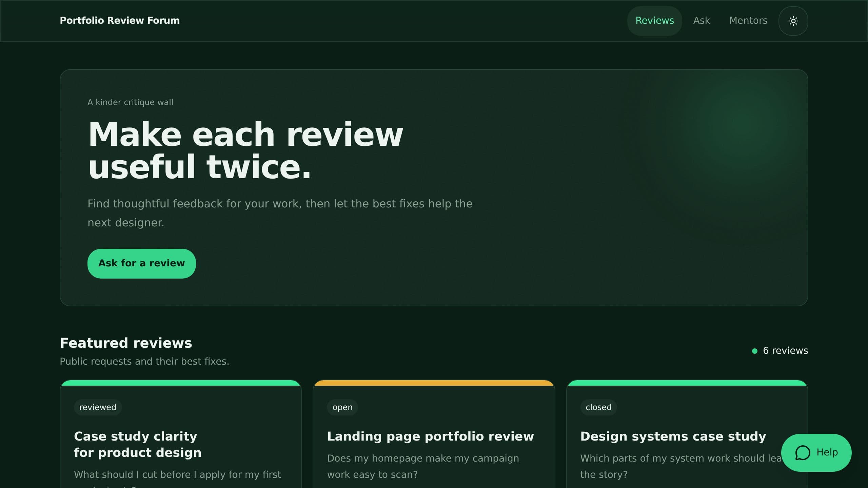The width and height of the screenshot is (868, 488).
Task: Open the Mentors nav item
Action: [x=748, y=21]
